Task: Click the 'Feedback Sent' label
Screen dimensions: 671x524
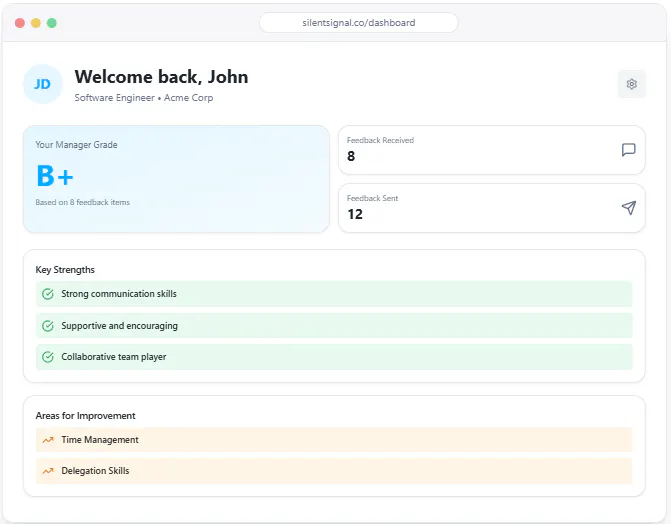Action: 372,198
